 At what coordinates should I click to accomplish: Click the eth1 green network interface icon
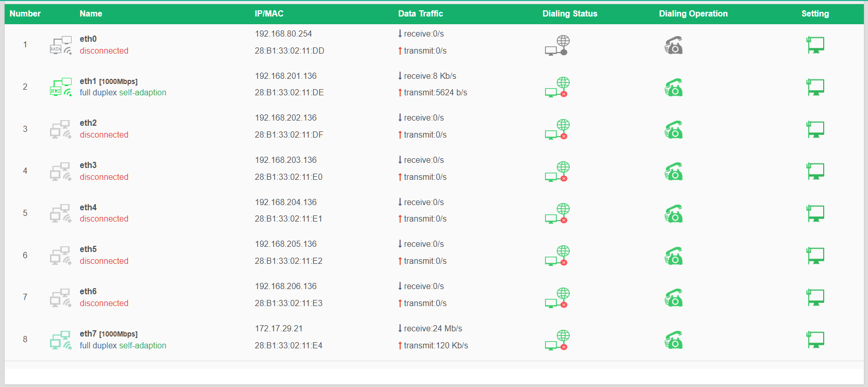click(61, 87)
